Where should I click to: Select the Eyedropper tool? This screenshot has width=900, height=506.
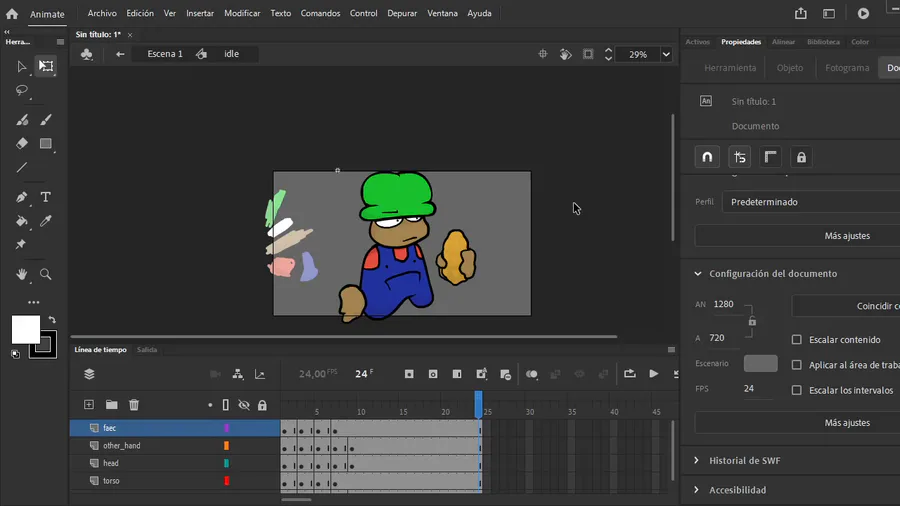click(x=45, y=221)
